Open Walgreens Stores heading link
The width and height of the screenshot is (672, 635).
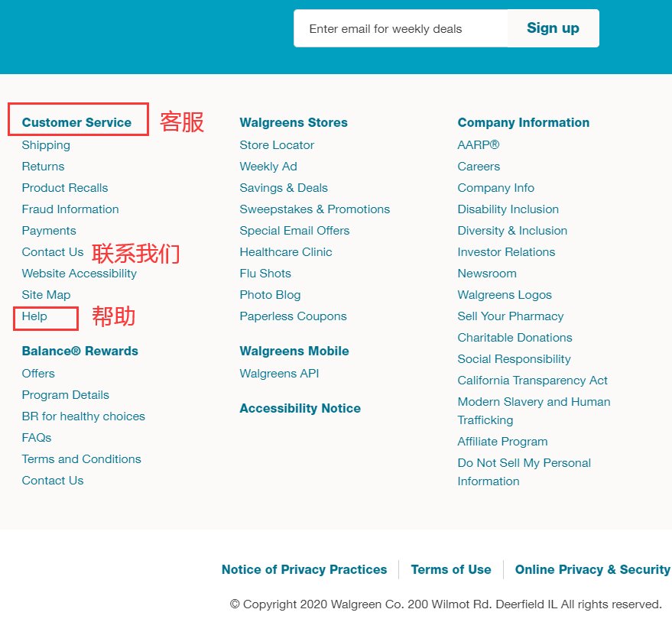pyautogui.click(x=294, y=122)
